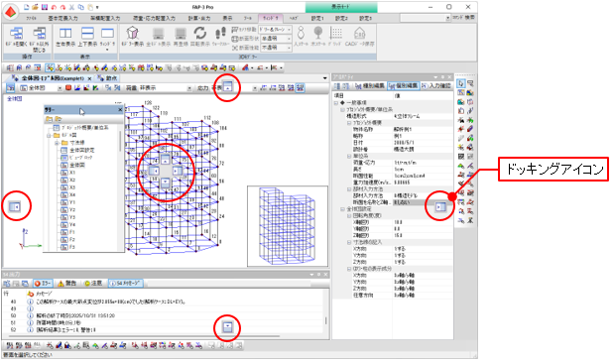Switch to the 設定1 ribbon tab
This screenshot has width=614, height=364.
[x=317, y=18]
